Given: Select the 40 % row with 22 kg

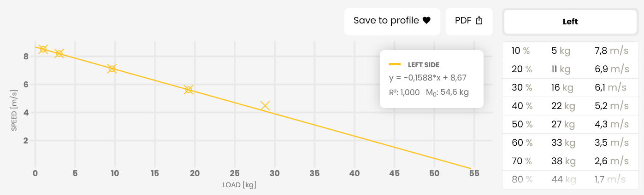Looking at the screenshot, I should click(570, 106).
